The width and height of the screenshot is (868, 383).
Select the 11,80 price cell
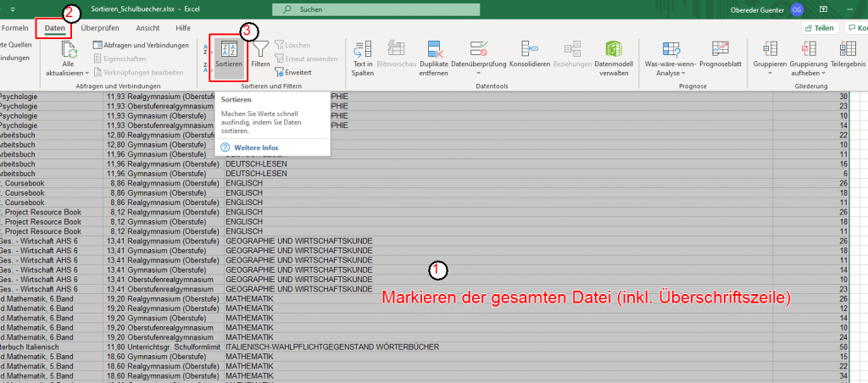point(115,347)
